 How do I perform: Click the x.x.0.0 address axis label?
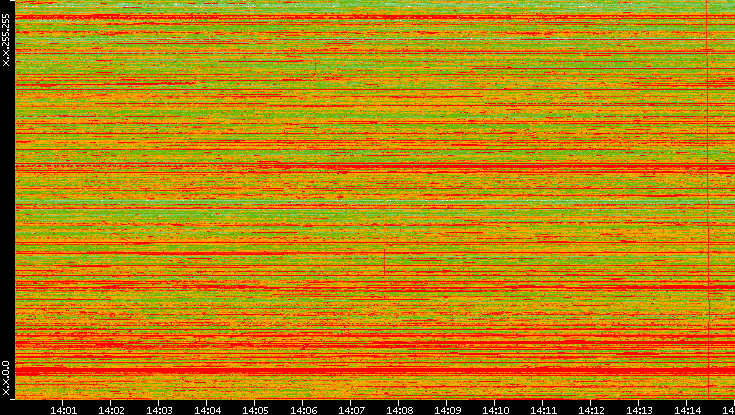(6, 378)
